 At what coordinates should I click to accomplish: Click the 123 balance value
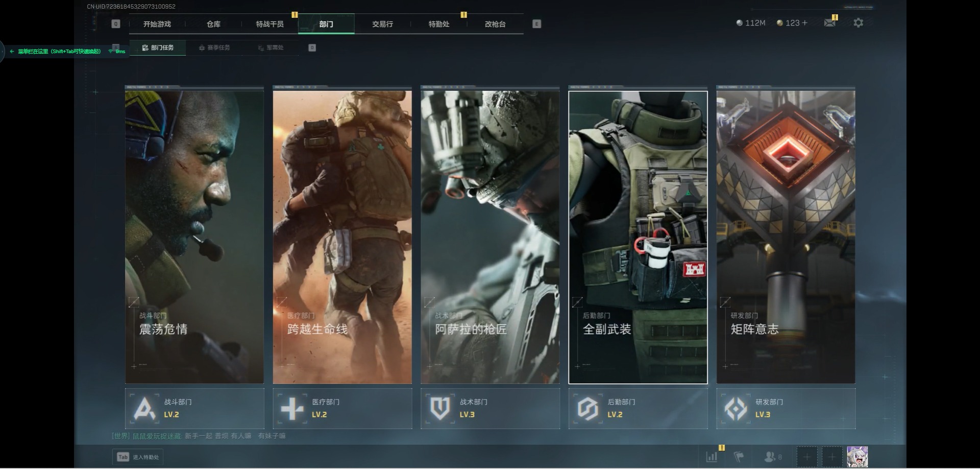(x=793, y=23)
